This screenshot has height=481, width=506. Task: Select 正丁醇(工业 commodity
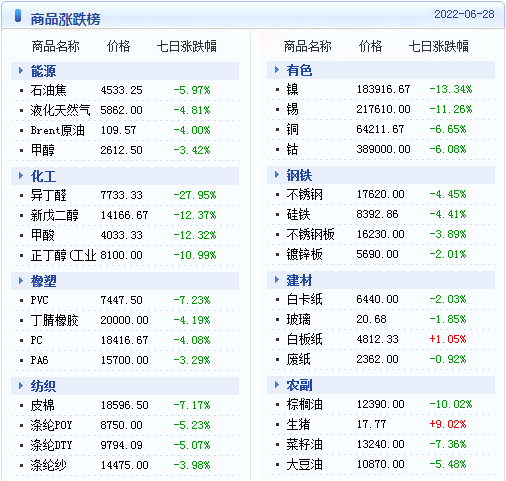pyautogui.click(x=63, y=255)
